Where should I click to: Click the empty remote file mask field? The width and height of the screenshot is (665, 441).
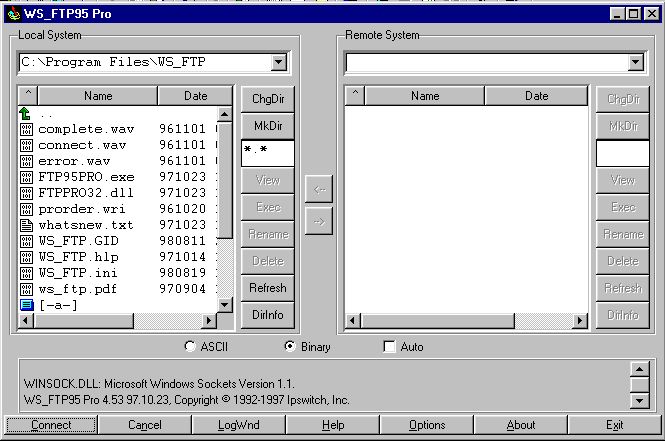(623, 153)
